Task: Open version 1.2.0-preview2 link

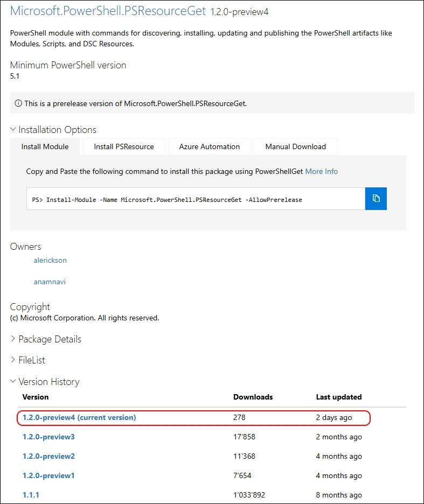Action: click(x=48, y=456)
